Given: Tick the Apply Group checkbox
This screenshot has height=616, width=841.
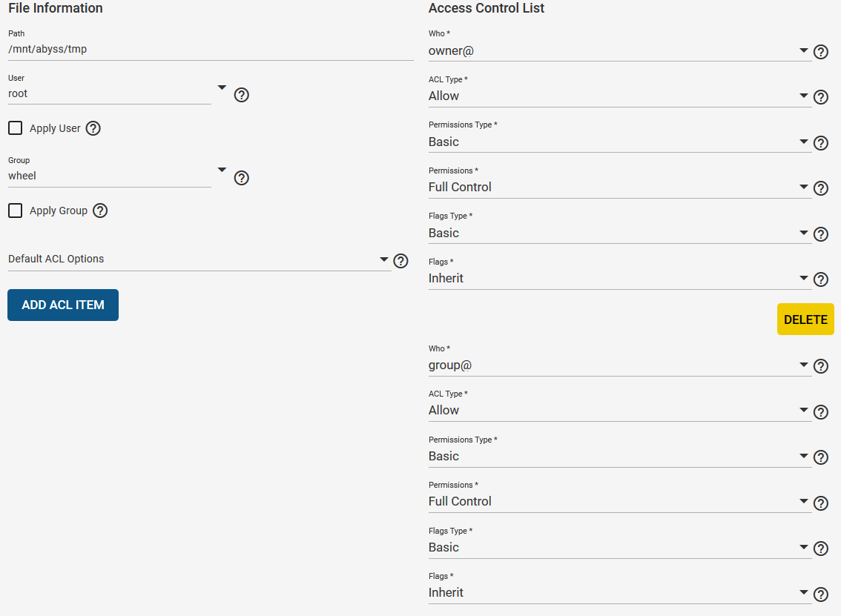Looking at the screenshot, I should (16, 211).
